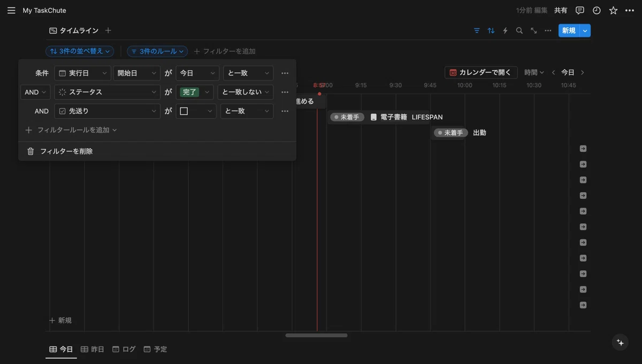Toggle the 先送り checkbox value

184,111
